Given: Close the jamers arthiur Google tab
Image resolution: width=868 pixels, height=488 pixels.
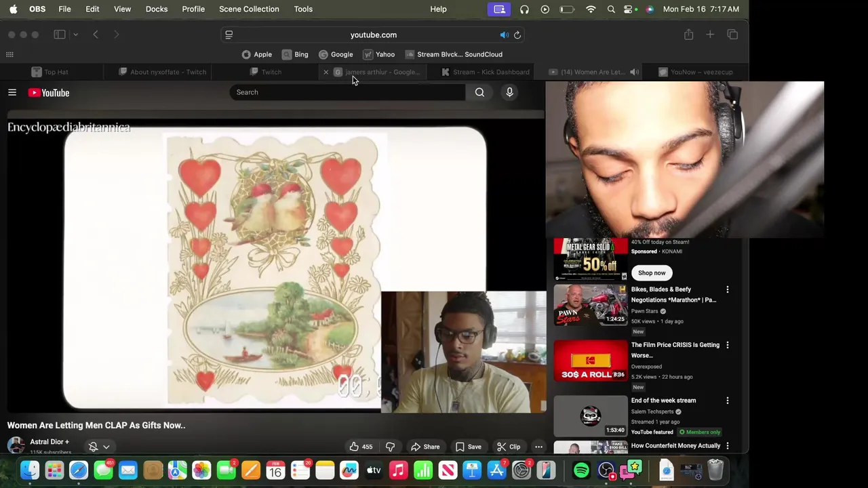Looking at the screenshot, I should coord(325,72).
